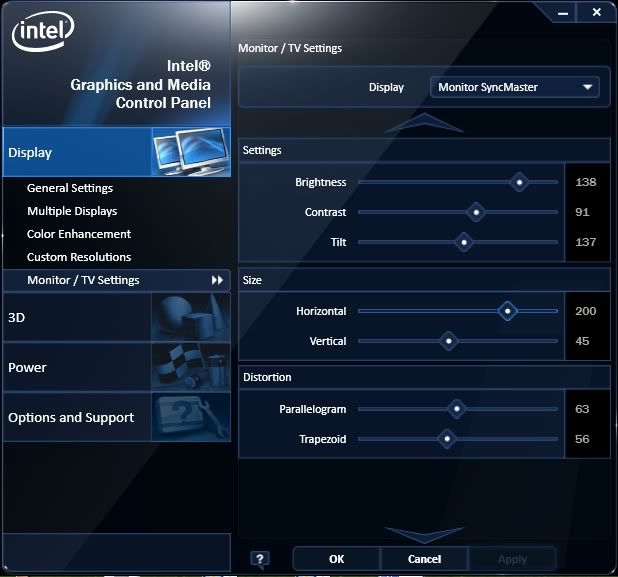Click the Parallelogram value 63
Screen dimensions: 618x577
pos(582,409)
